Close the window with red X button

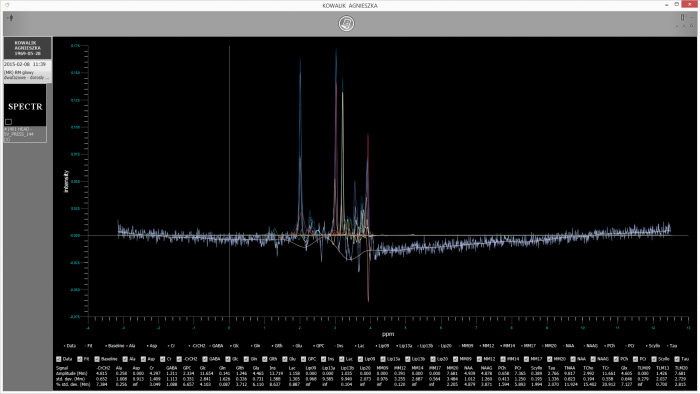tap(690, 4)
